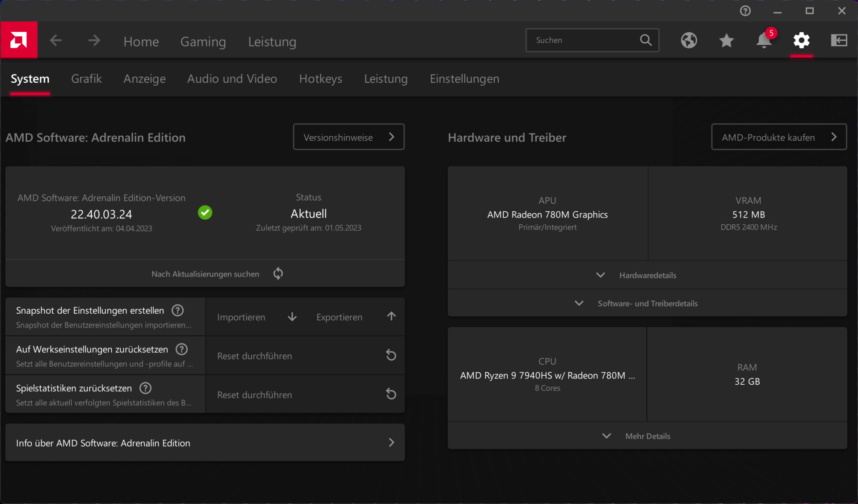Click the web browser globe icon

[x=689, y=41]
